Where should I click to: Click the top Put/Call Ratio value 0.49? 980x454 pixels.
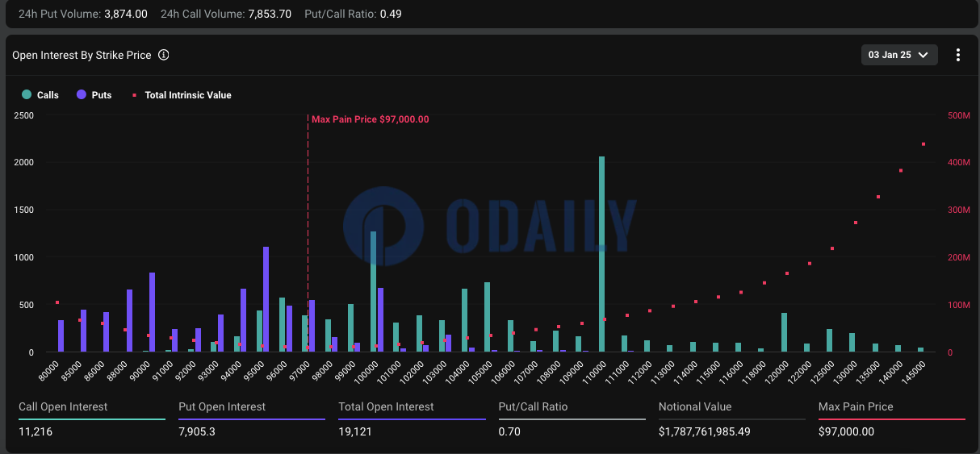tap(390, 15)
